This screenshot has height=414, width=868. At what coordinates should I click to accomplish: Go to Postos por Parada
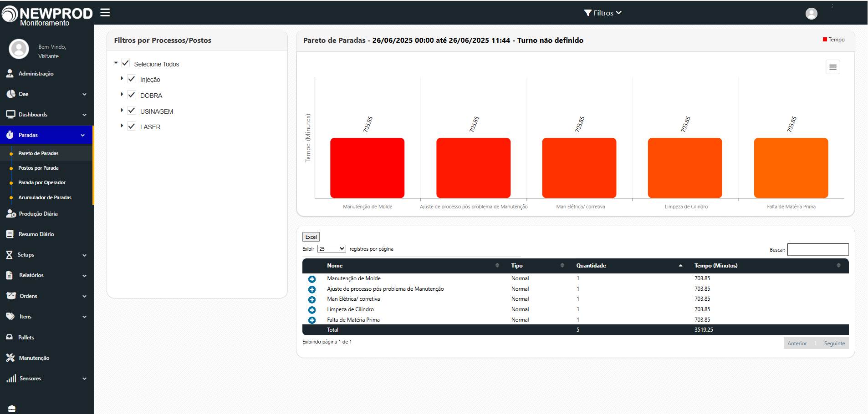pyautogui.click(x=38, y=168)
